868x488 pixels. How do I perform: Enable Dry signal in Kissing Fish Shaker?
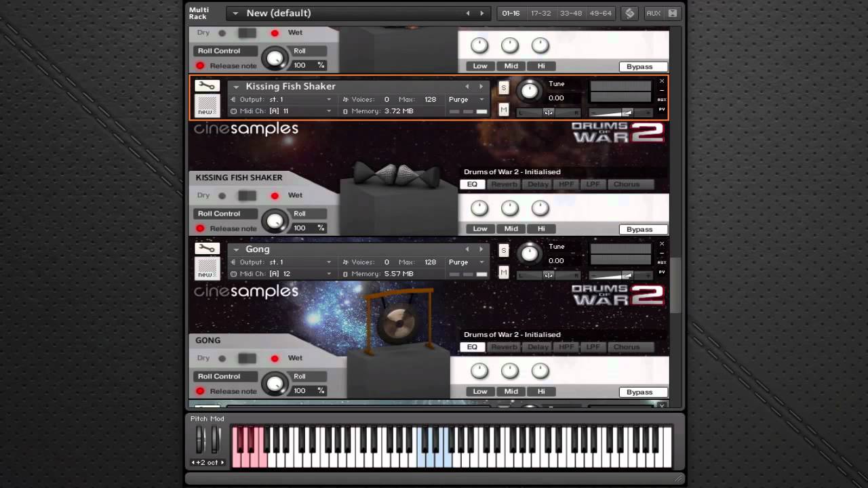[222, 196]
